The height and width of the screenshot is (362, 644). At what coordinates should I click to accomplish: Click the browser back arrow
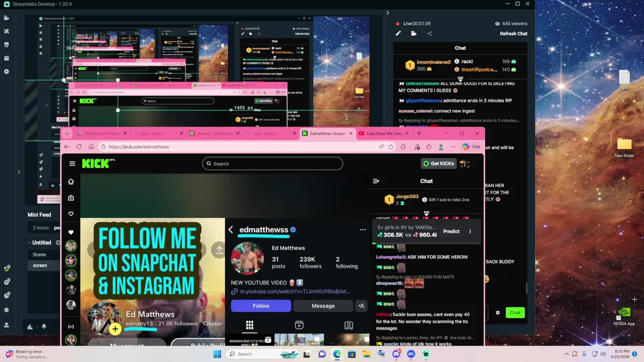pyautogui.click(x=67, y=147)
